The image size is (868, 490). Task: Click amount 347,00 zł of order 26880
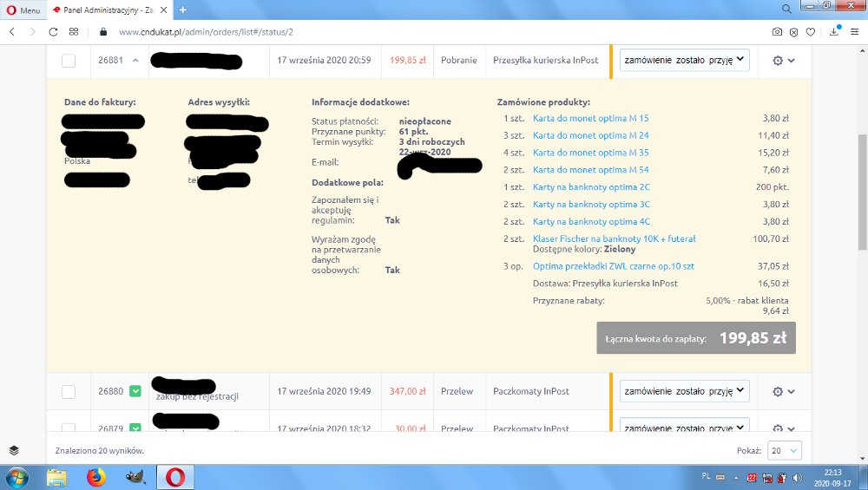407,391
